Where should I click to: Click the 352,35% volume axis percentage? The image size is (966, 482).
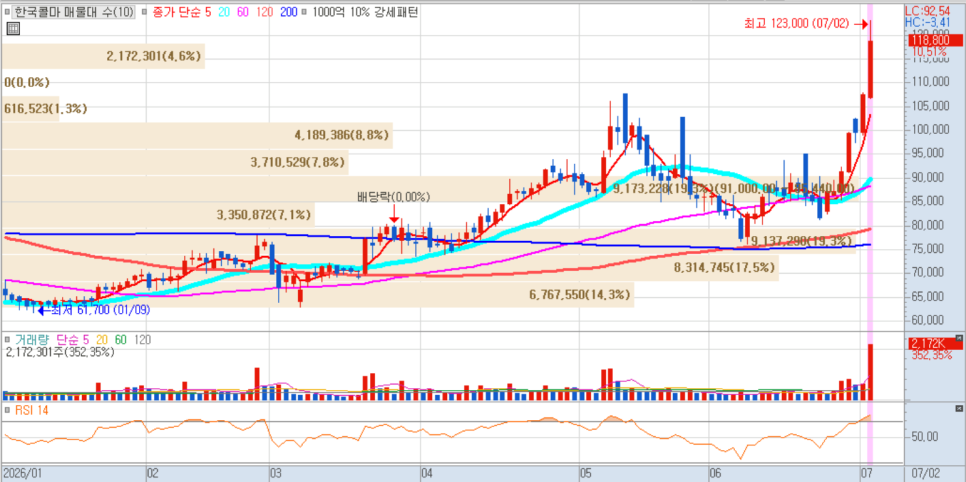[x=930, y=356]
